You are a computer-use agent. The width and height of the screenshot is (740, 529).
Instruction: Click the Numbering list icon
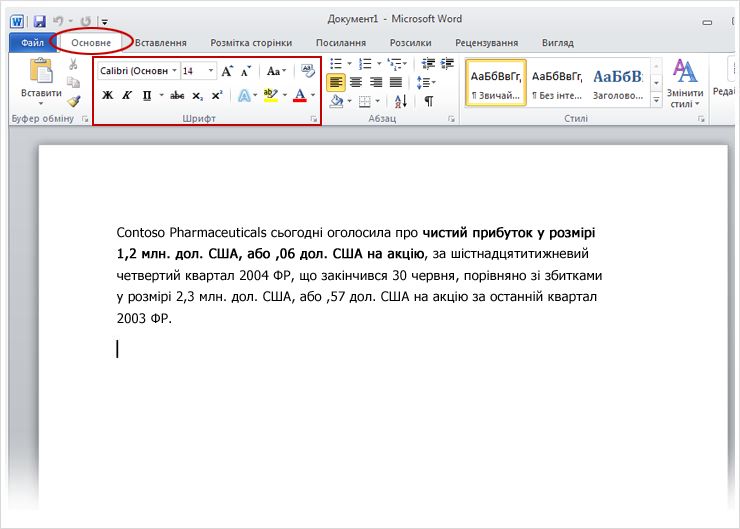pyautogui.click(x=365, y=64)
